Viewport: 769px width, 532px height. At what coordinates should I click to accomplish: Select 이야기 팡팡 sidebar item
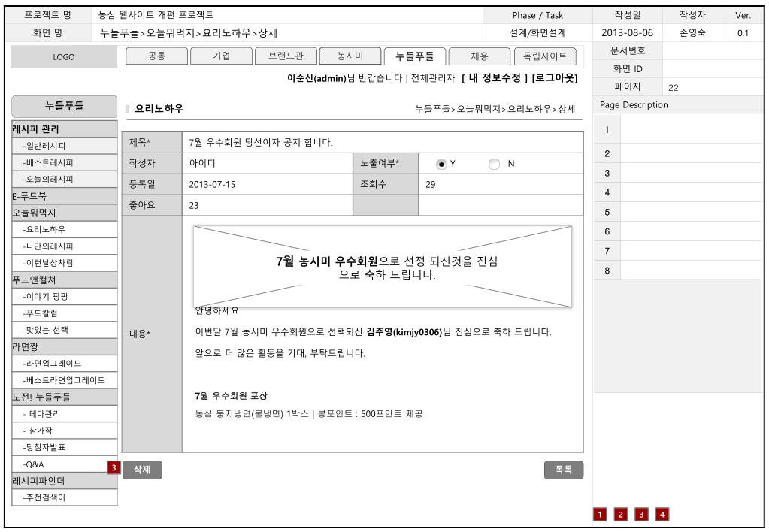click(x=64, y=297)
